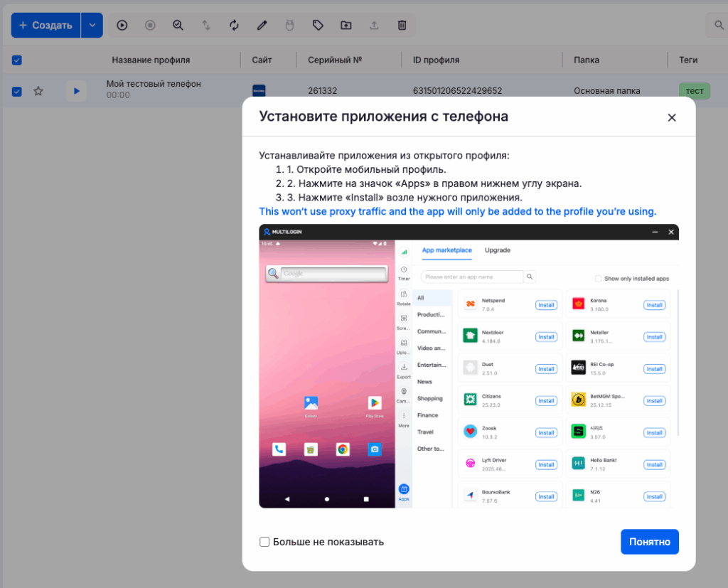
Task: Click the tag icon in toolbar
Action: point(318,25)
